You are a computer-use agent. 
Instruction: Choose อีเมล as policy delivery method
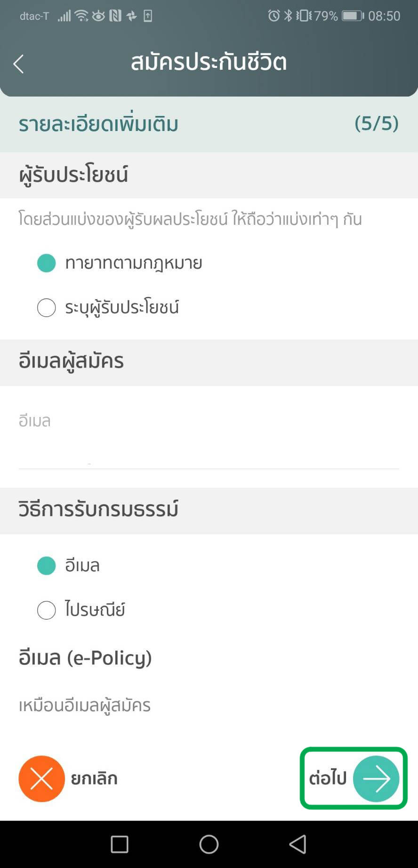47,565
